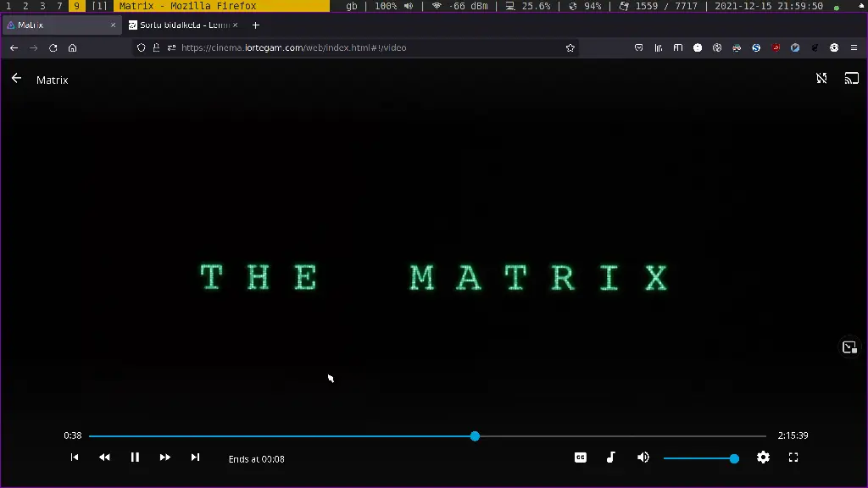Switch to the Sortu bidalketa Lemmy tab

pos(183,25)
